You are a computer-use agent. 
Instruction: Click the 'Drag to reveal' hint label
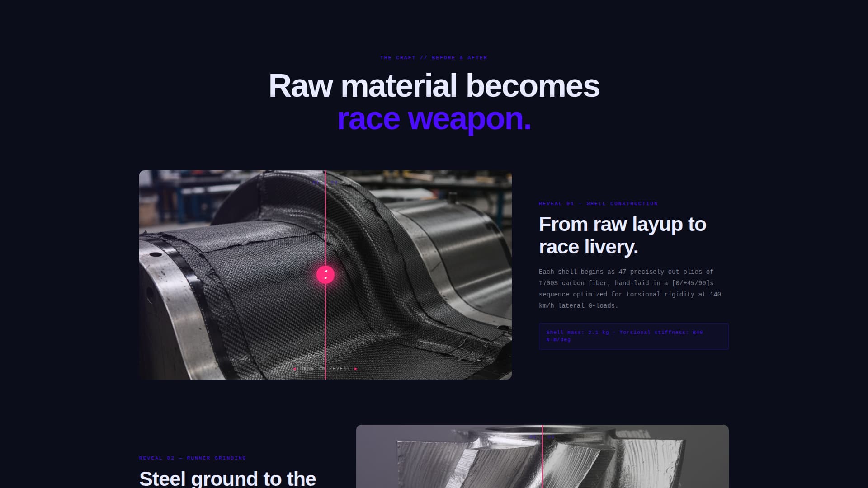click(x=325, y=369)
